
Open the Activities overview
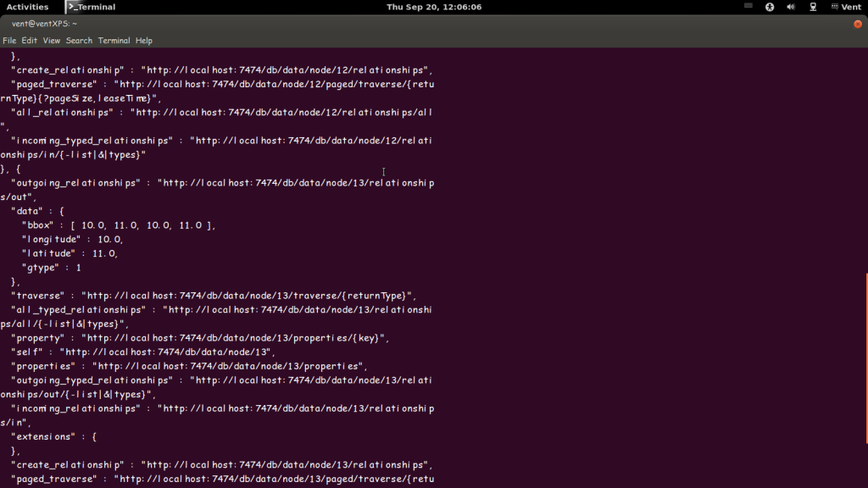pos(28,7)
